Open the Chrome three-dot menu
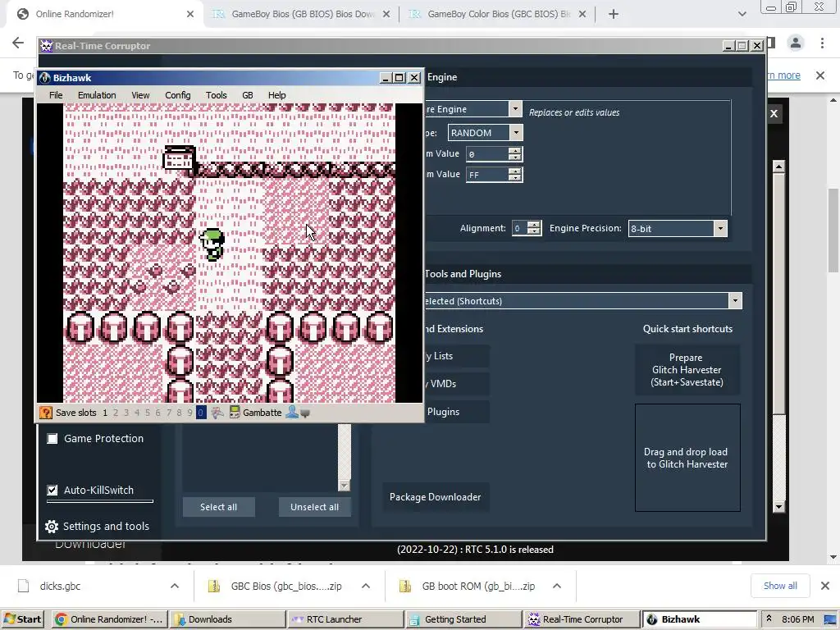The width and height of the screenshot is (840, 630). click(822, 43)
